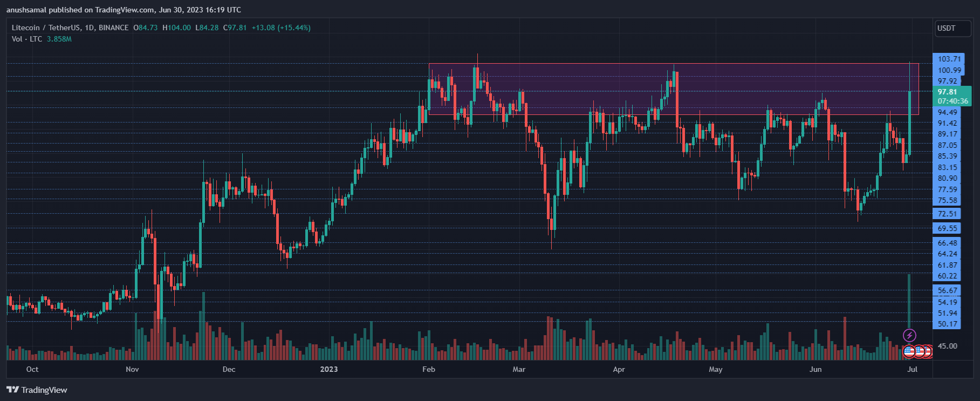Click the high value H104.00 in legend

(176, 28)
